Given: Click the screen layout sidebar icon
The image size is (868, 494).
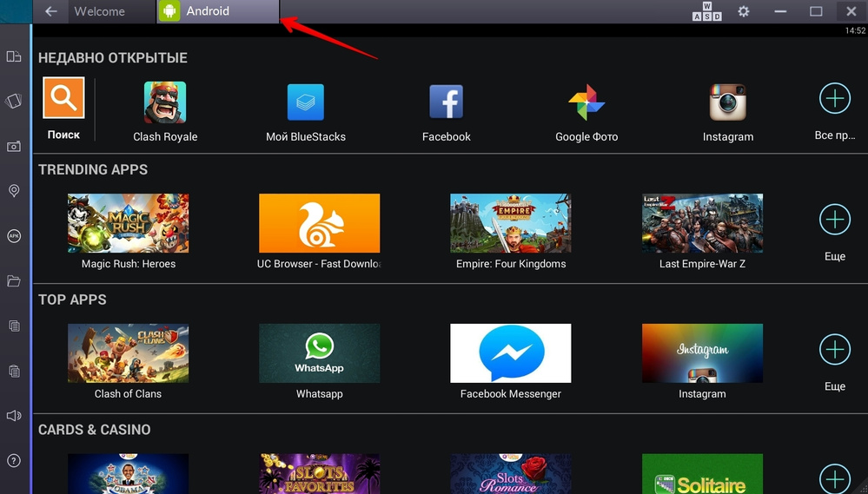Looking at the screenshot, I should click(x=14, y=56).
